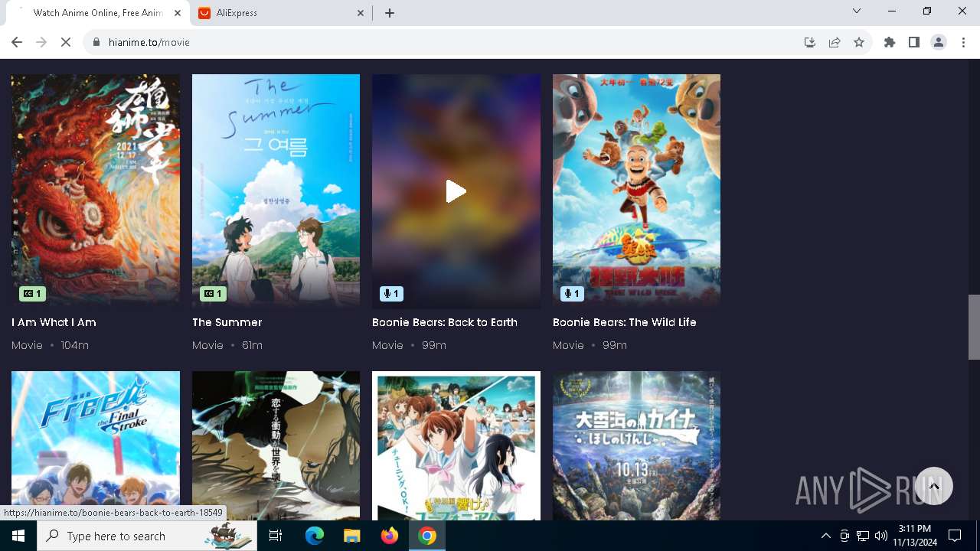Open a new browser tab

tap(390, 13)
